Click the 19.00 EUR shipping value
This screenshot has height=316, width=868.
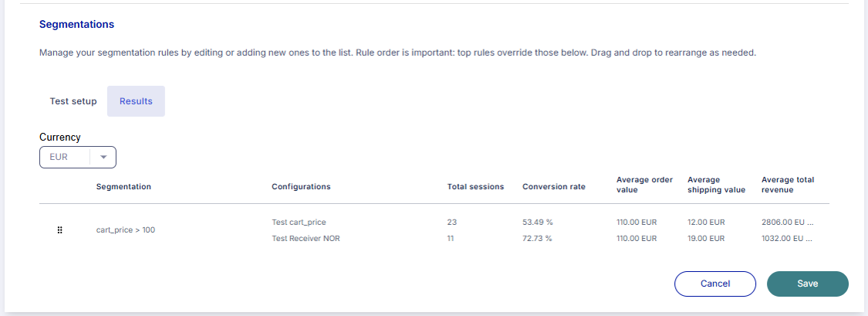pos(705,239)
